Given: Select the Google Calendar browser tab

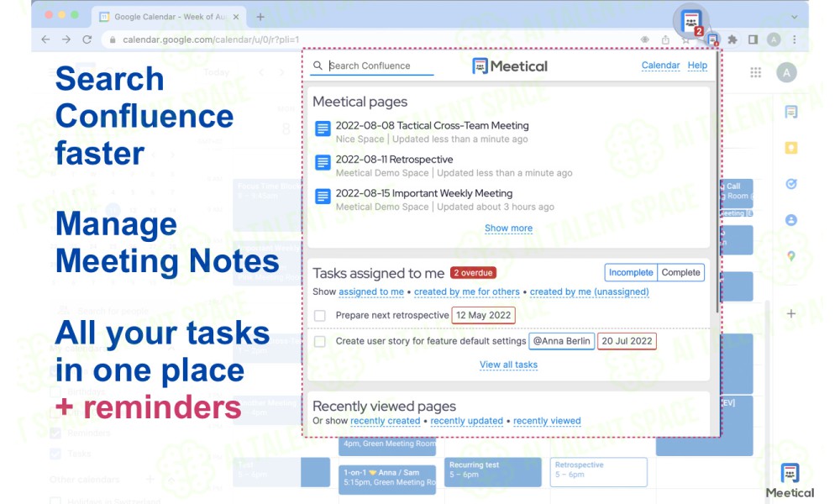Looking at the screenshot, I should point(170,17).
